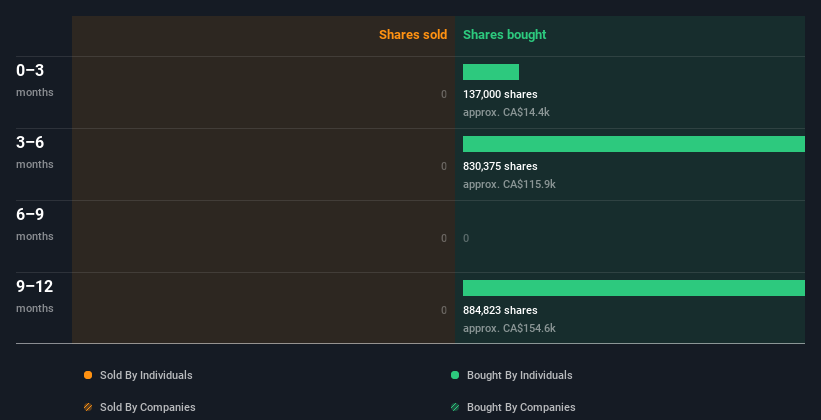The width and height of the screenshot is (821, 420).
Task: Click the 3–6 months row label
Action: [35, 152]
